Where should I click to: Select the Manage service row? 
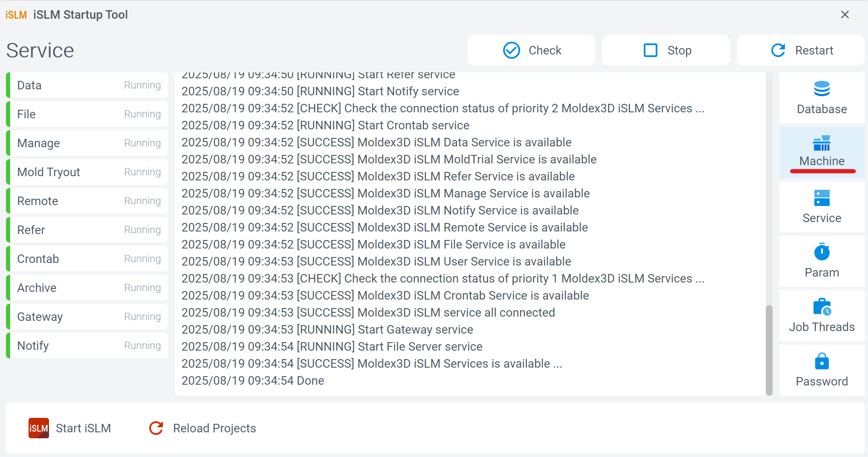coord(87,143)
